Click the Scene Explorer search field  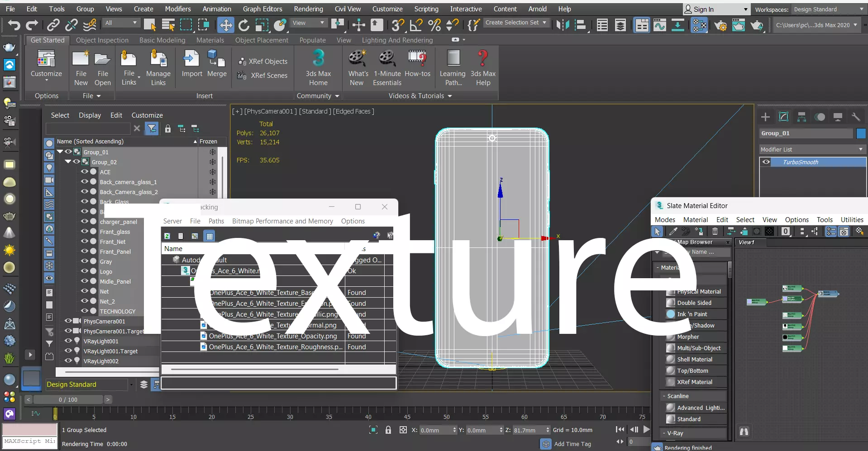click(89, 129)
